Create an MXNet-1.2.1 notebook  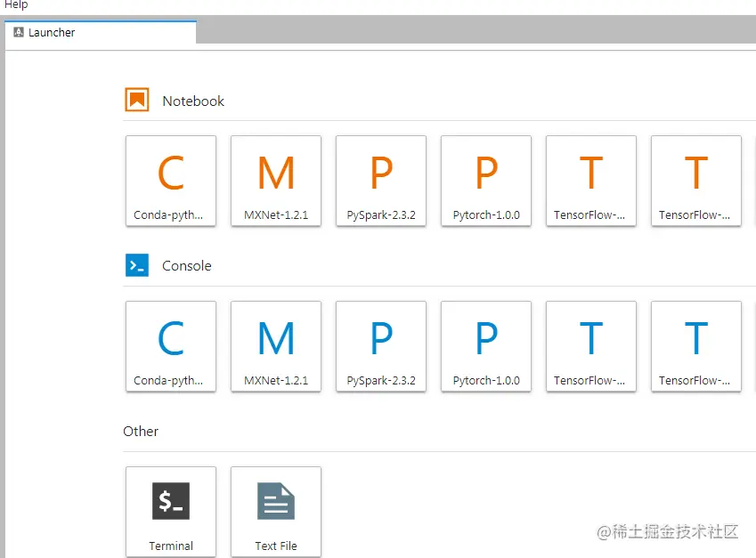pos(276,181)
